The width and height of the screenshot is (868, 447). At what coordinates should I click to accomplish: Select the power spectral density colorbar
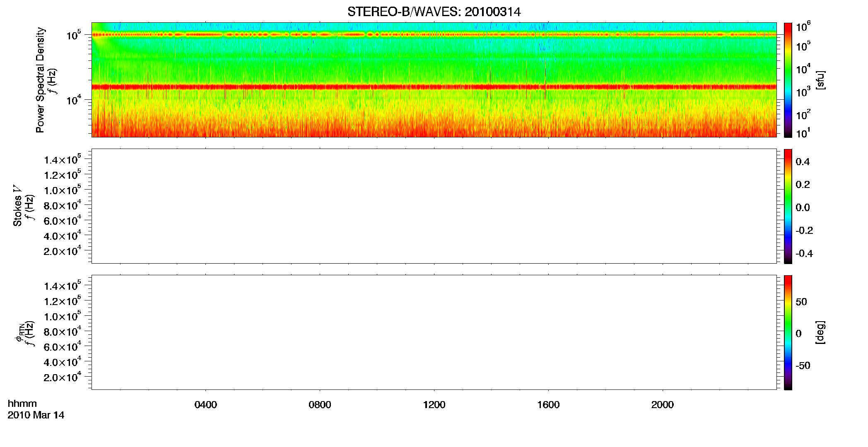[788, 80]
